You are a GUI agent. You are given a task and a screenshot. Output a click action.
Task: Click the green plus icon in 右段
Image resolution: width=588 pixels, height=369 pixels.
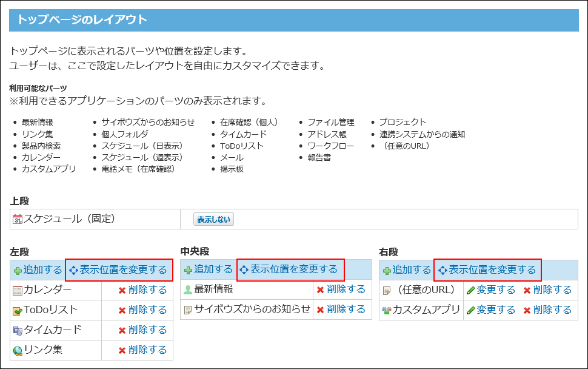(387, 271)
